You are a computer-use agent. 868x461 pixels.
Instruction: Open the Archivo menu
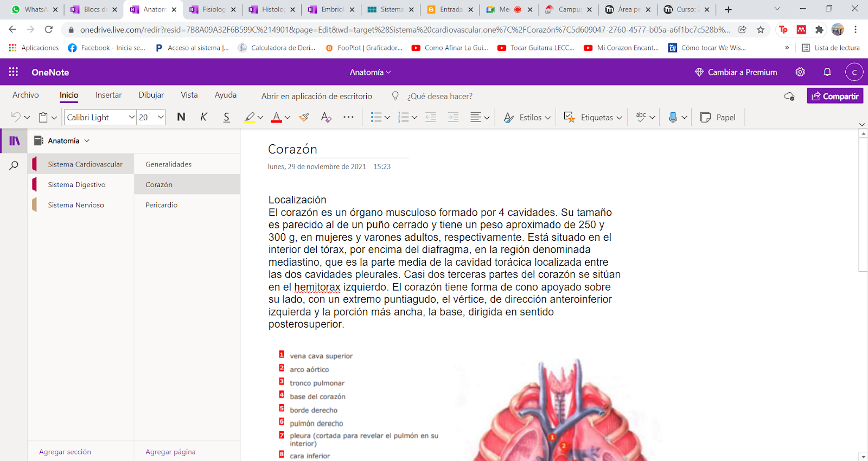coord(25,95)
